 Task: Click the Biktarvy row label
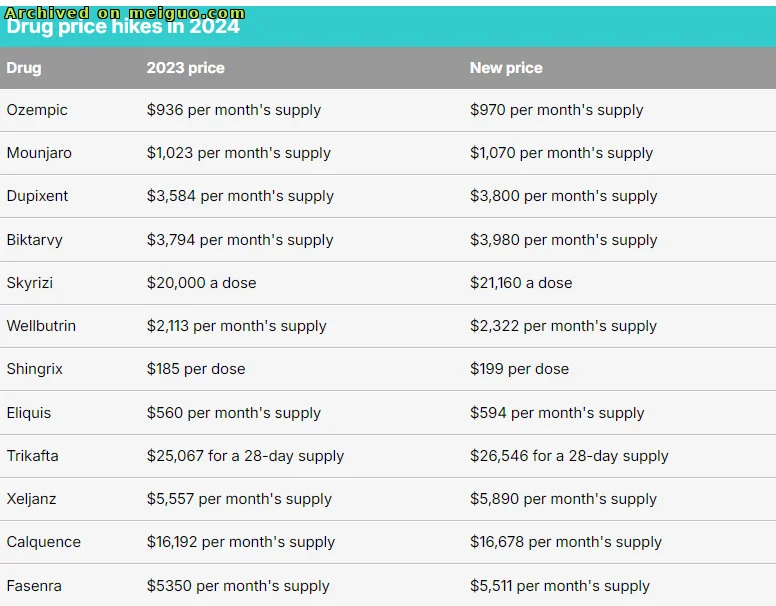click(36, 240)
